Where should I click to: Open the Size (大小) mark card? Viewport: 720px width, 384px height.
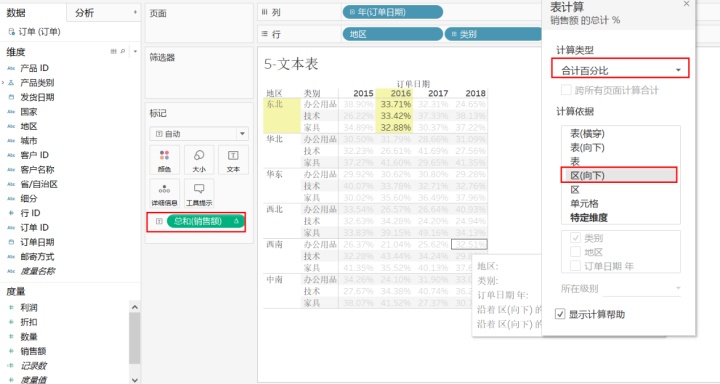point(199,160)
